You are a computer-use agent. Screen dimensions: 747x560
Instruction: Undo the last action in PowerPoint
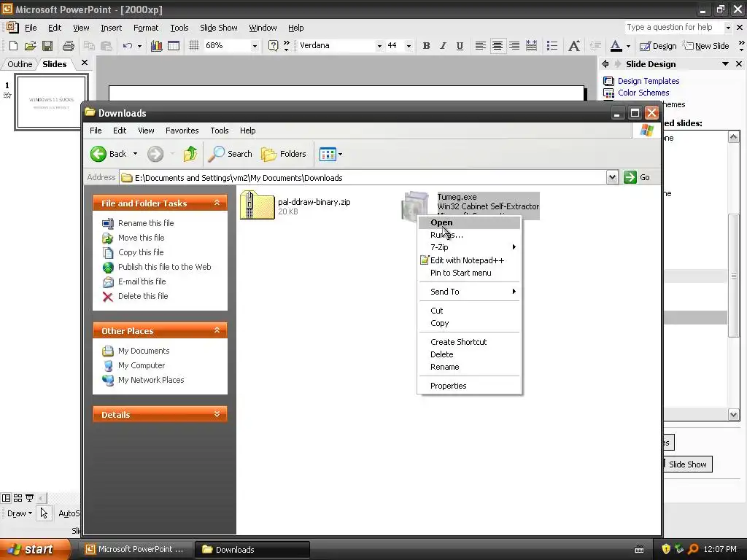click(127, 46)
